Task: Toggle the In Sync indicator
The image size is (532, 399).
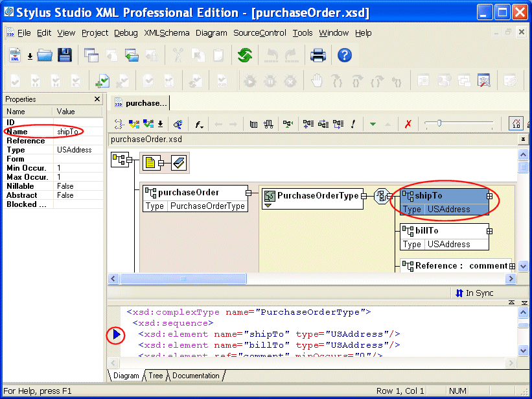Action: 474,293
